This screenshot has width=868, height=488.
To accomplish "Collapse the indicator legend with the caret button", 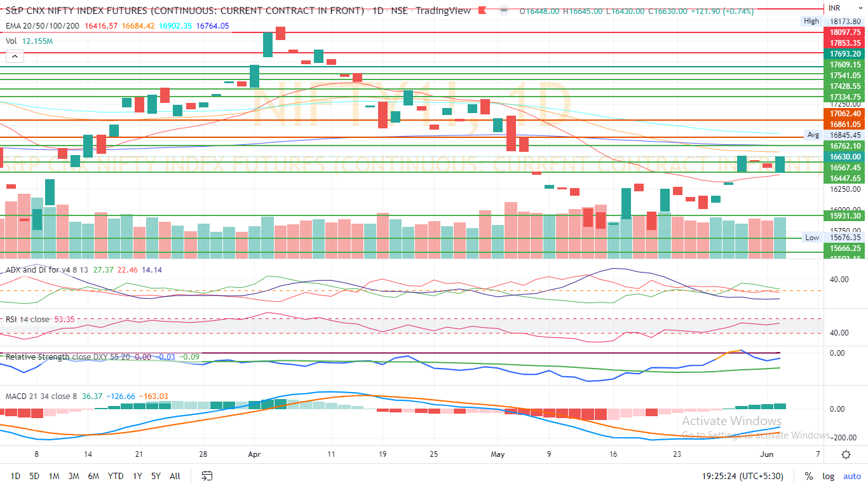I will pos(14,57).
